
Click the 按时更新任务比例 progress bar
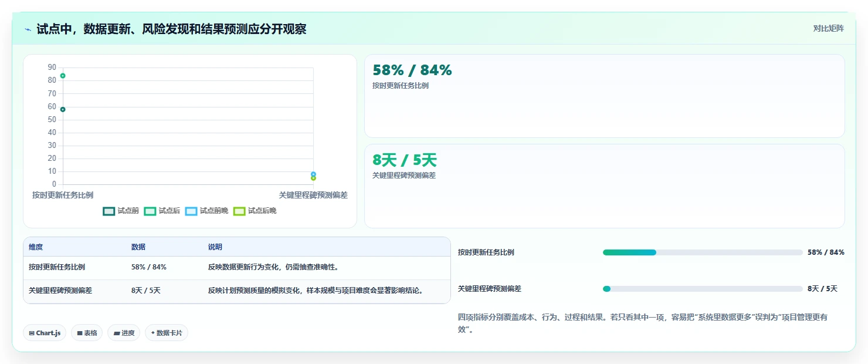[703, 252]
